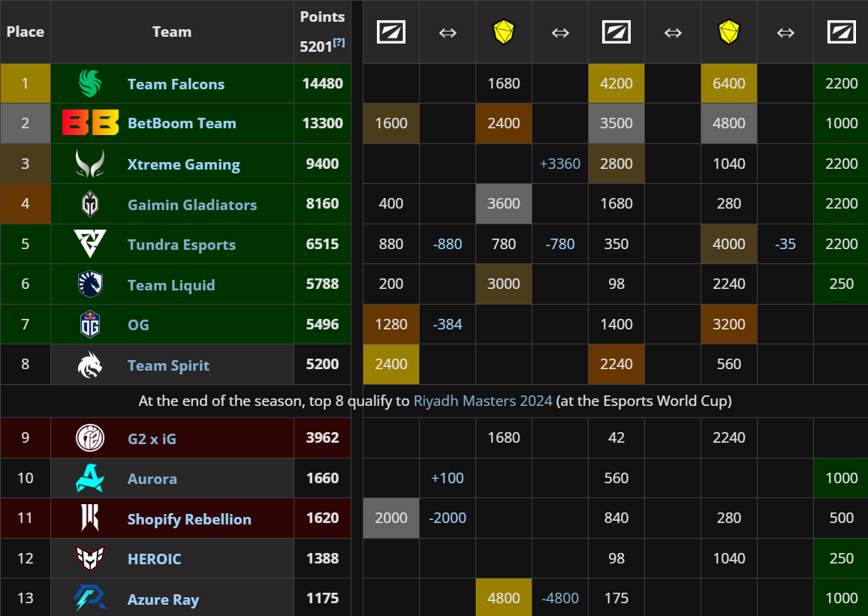Select the 3000 cell for Team Liquid
The width and height of the screenshot is (868, 616).
(504, 284)
